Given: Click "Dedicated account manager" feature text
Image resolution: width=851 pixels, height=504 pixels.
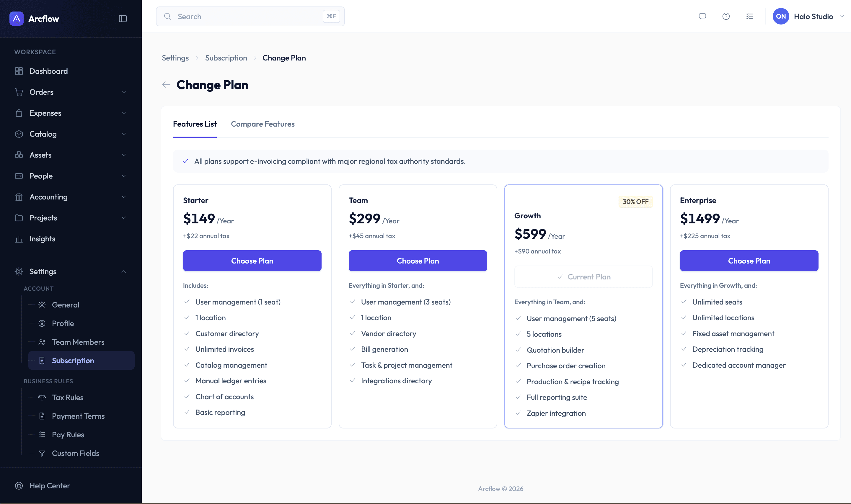Looking at the screenshot, I should tap(739, 365).
